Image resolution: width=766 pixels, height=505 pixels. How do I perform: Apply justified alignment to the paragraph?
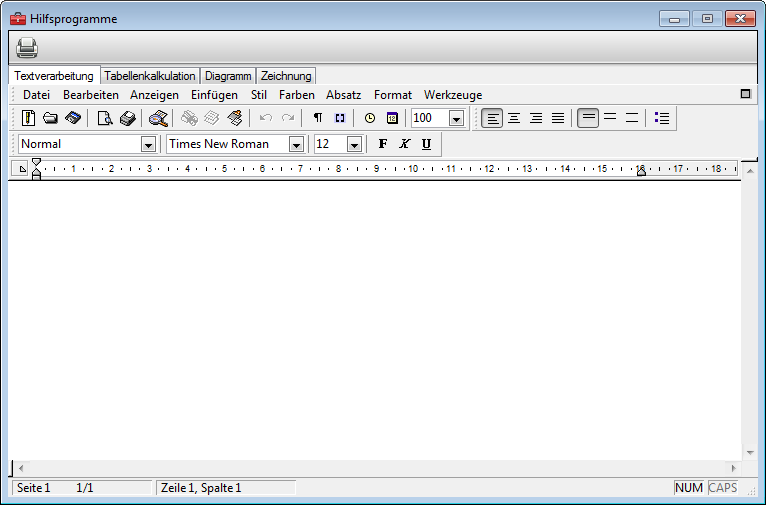558,118
